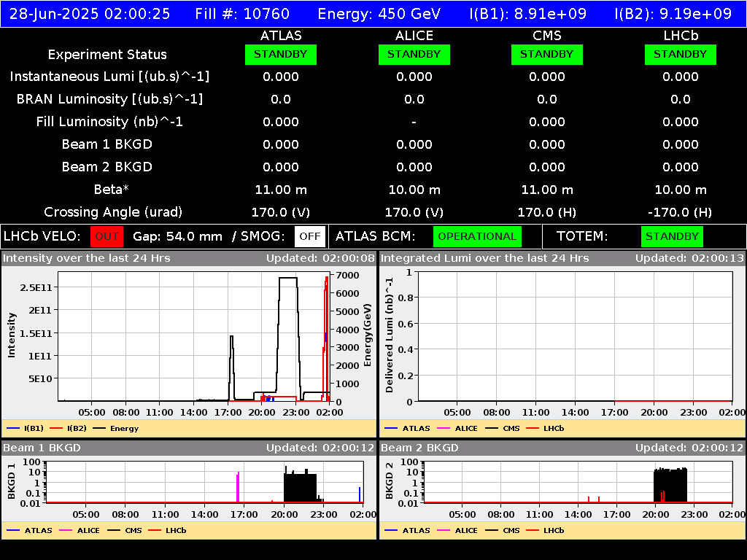747x560 pixels.
Task: Select the Fill # 10760 text
Action: (x=242, y=13)
